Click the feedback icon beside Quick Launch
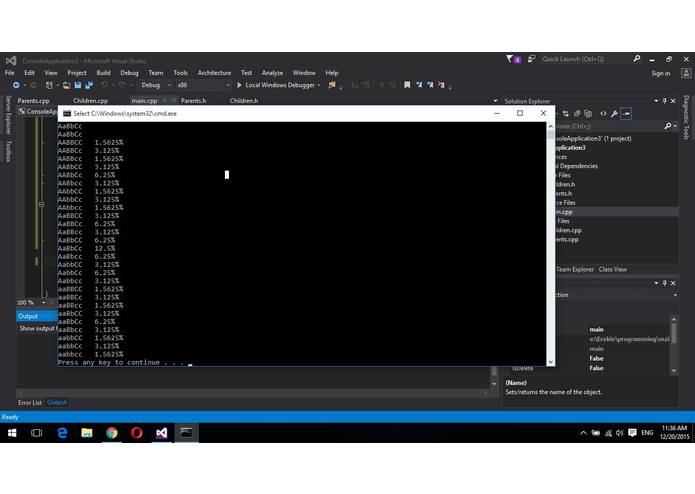695x494 pixels. point(531,59)
